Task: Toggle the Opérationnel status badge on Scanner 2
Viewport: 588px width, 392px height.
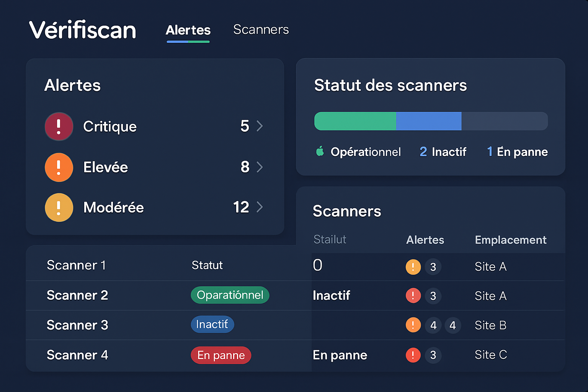Action: [x=230, y=295]
